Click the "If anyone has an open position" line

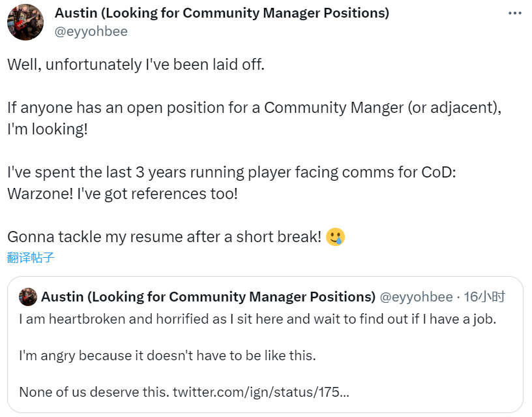(x=254, y=108)
